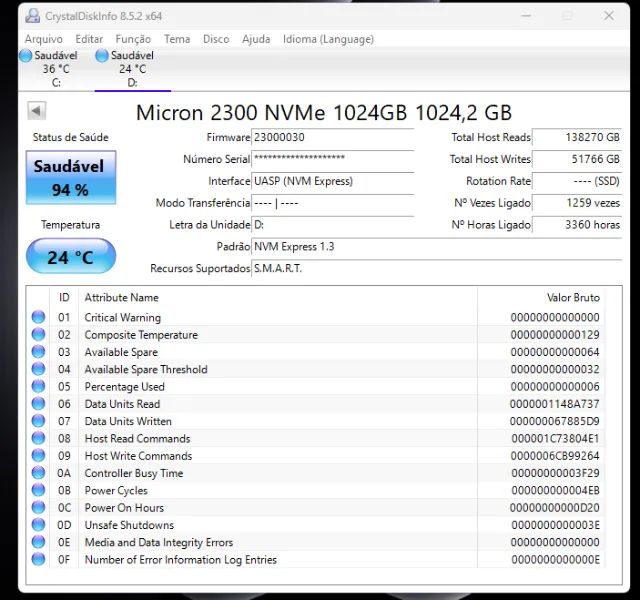This screenshot has height=600, width=640.
Task: Click the status orb for Error Information Log Entries
Action: tap(38, 559)
